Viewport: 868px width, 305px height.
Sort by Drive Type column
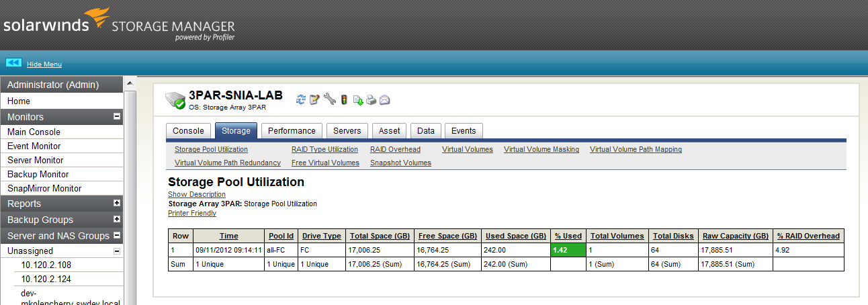point(321,236)
